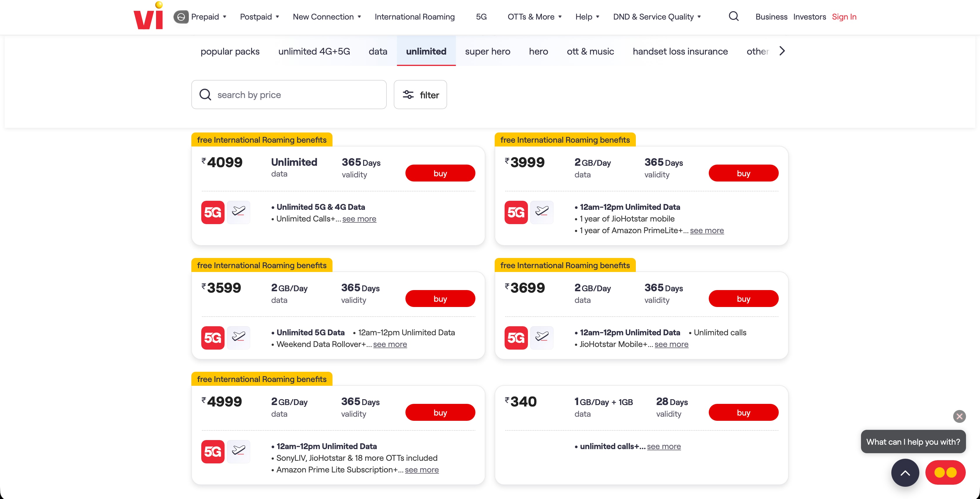
Task: Open DND & Service Quality dropdown
Action: pyautogui.click(x=657, y=17)
